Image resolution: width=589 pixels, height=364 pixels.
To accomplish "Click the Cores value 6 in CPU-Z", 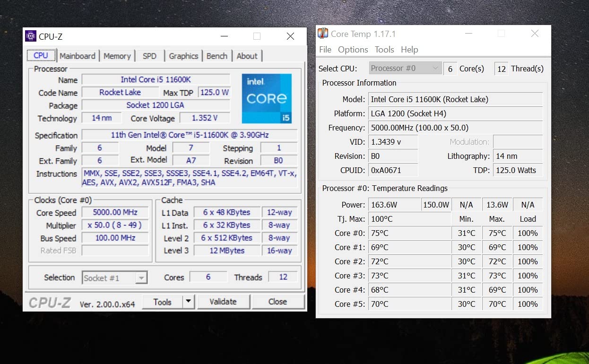I will coord(208,277).
